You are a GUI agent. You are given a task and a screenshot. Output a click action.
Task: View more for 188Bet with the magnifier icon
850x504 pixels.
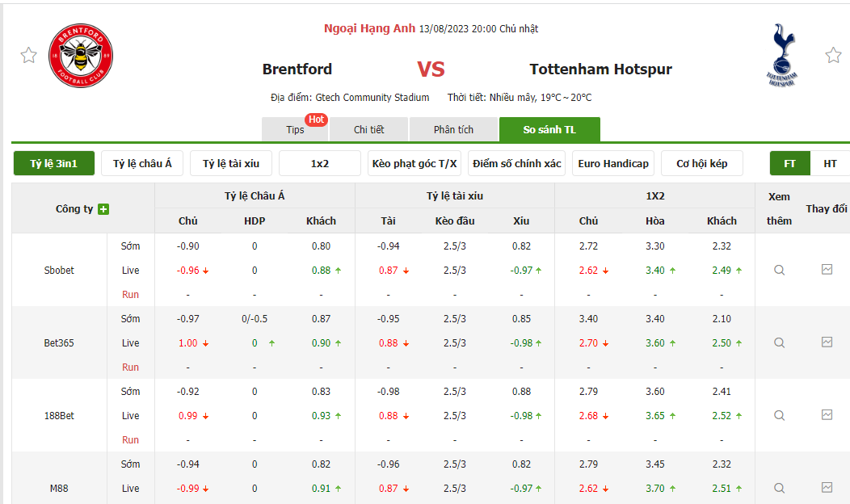(x=779, y=415)
